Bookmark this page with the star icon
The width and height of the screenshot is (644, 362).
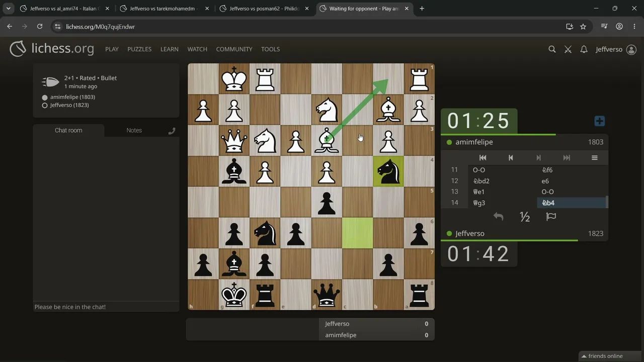click(x=583, y=27)
